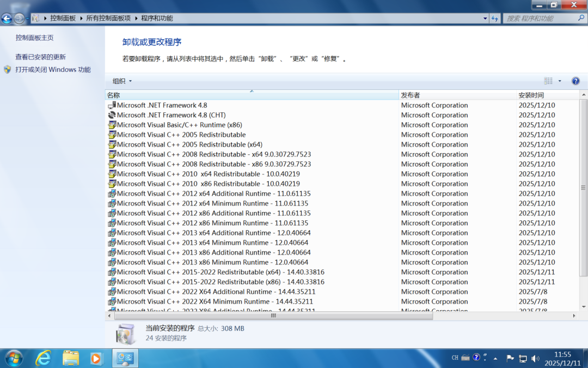Open 打开或关闭 Windows 功能 link
588x368 pixels.
coord(53,69)
